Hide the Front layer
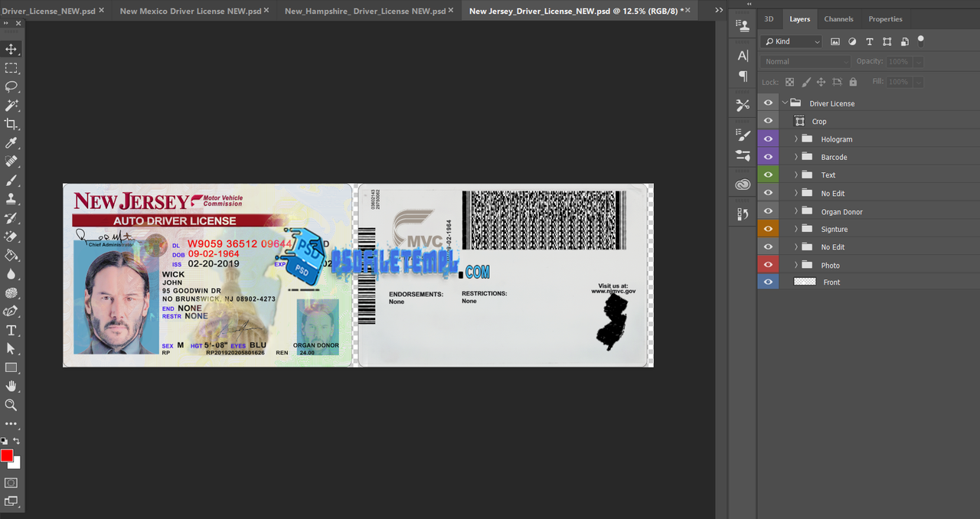Viewport: 980px width, 519px height. coord(768,282)
